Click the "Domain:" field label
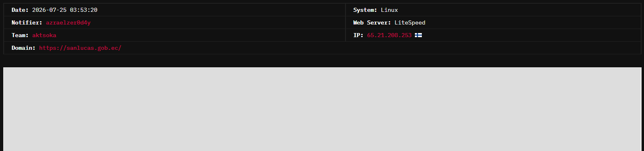The width and height of the screenshot is (644, 151). (23, 48)
